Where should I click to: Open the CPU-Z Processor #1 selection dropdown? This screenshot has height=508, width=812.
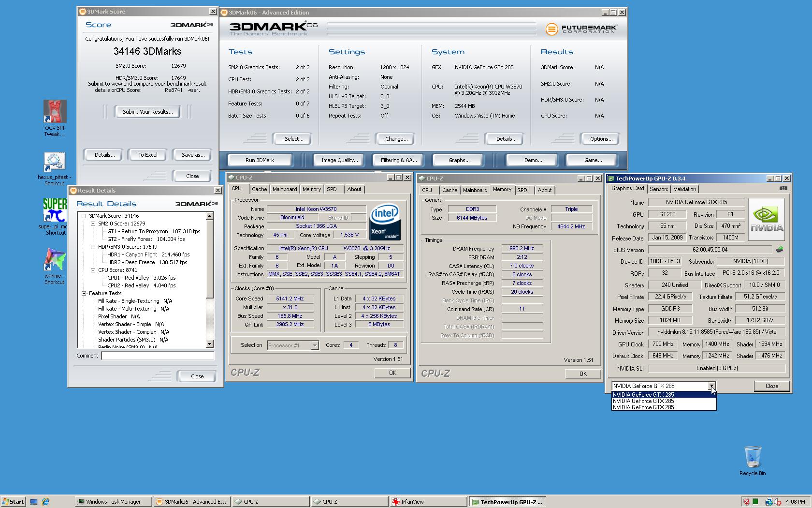pos(315,345)
